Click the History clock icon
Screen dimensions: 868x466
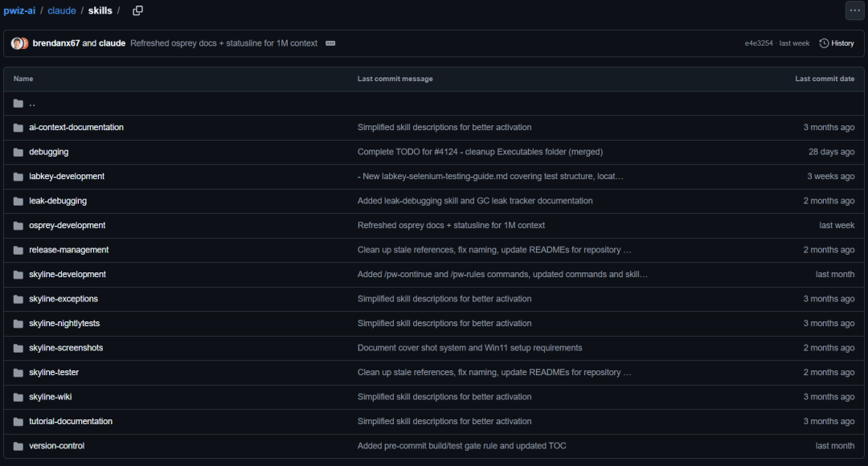coord(825,43)
